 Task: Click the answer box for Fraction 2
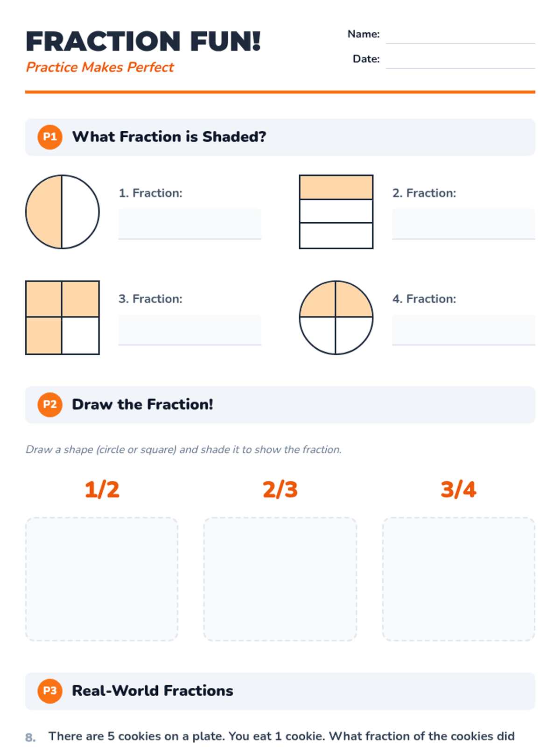(x=463, y=224)
